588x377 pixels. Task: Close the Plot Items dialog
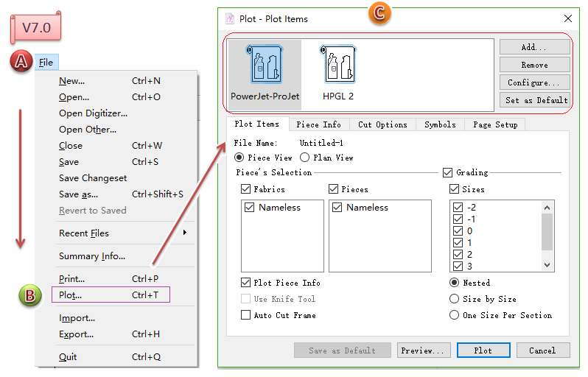568,18
